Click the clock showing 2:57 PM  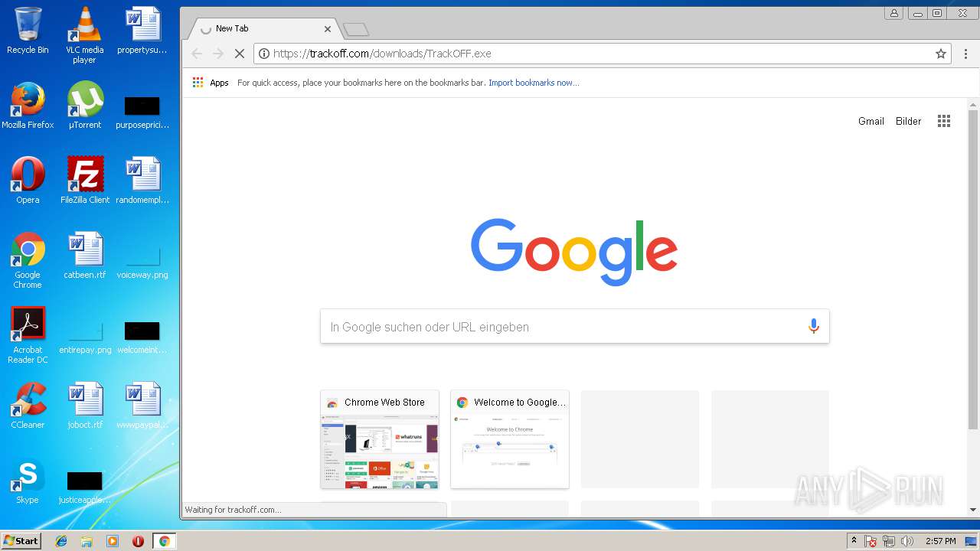[x=940, y=541]
